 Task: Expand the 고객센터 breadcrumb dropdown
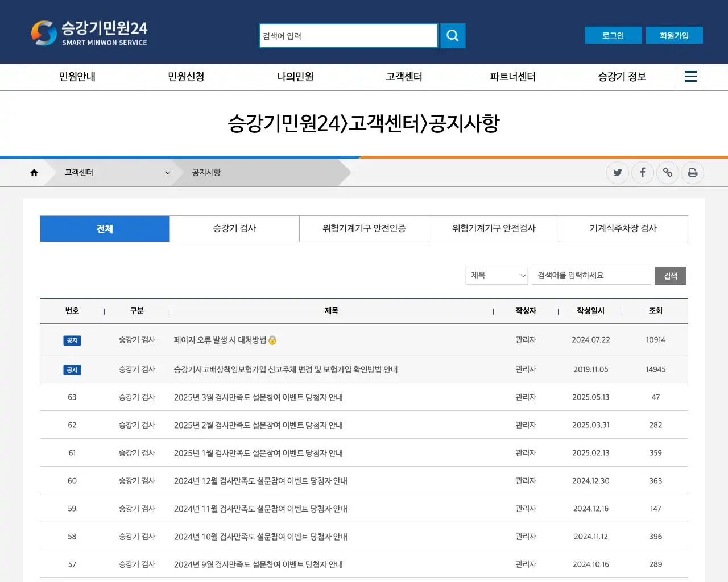pyautogui.click(x=118, y=173)
